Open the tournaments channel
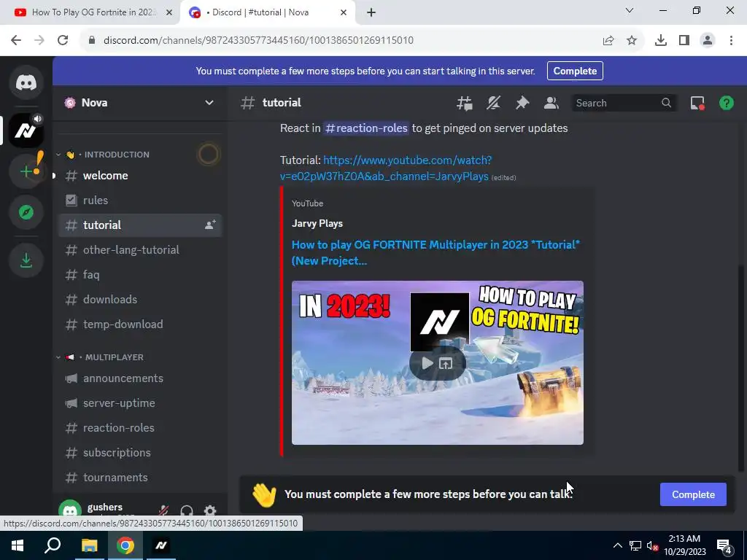Image resolution: width=747 pixels, height=560 pixels. pos(140,477)
